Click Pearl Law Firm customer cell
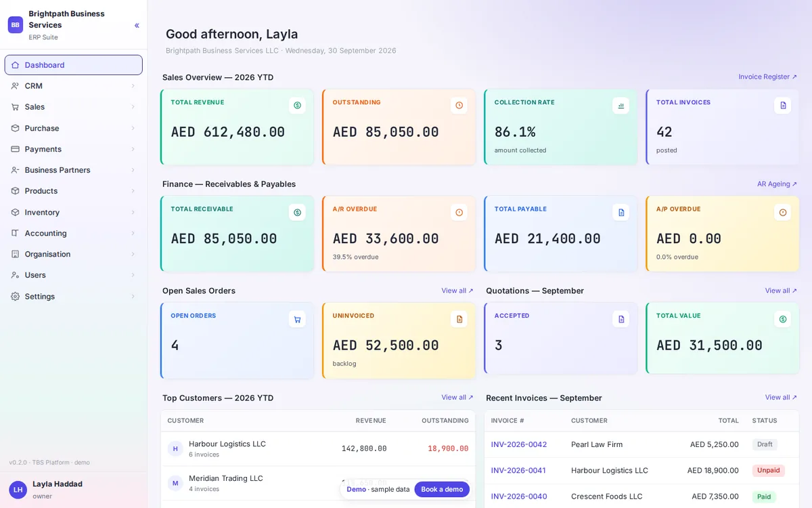The height and width of the screenshot is (508, 812). pyautogui.click(x=597, y=444)
